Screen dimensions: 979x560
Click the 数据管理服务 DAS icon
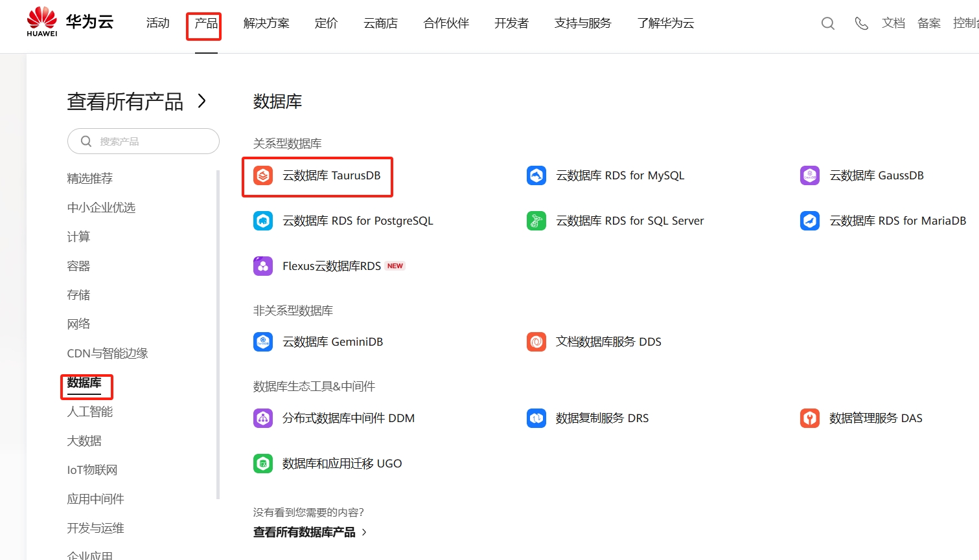point(810,418)
